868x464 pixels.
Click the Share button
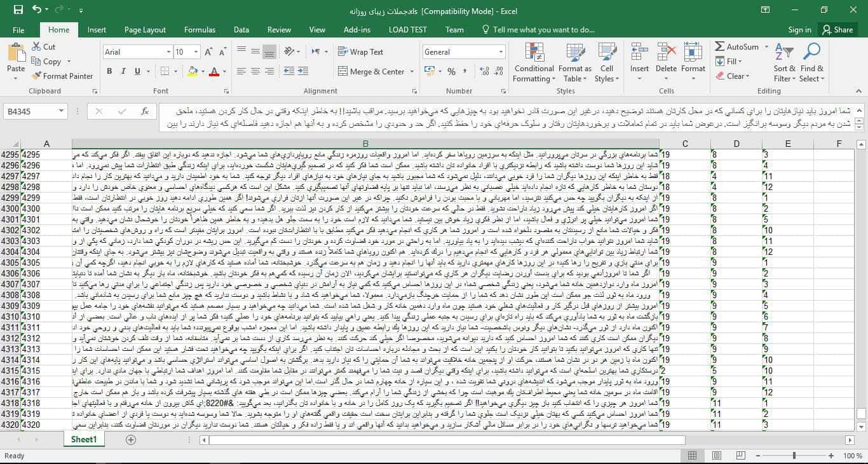837,30
